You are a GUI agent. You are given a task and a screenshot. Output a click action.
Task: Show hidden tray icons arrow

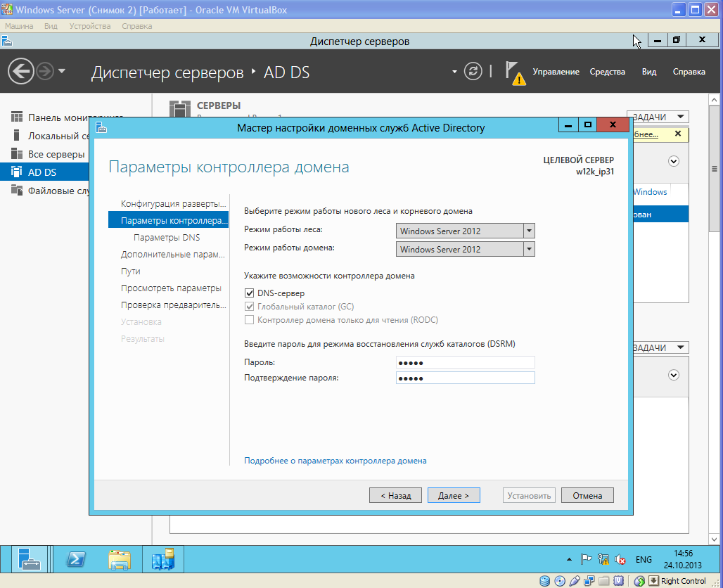[569, 559]
